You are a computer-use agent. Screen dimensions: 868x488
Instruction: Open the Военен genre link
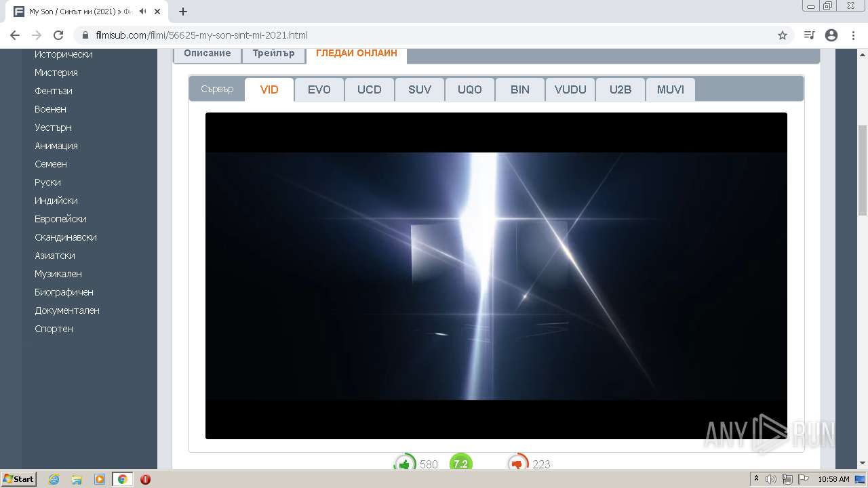(x=50, y=109)
